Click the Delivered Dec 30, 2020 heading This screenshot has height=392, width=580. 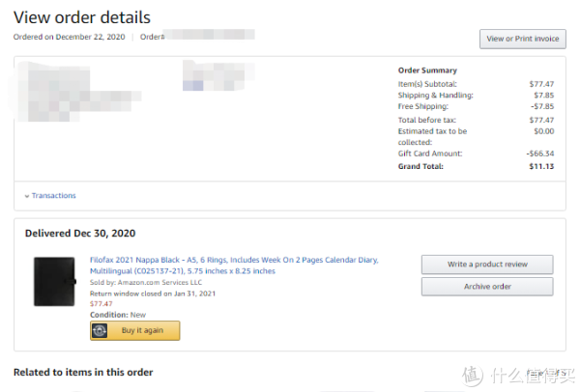pyautogui.click(x=80, y=233)
